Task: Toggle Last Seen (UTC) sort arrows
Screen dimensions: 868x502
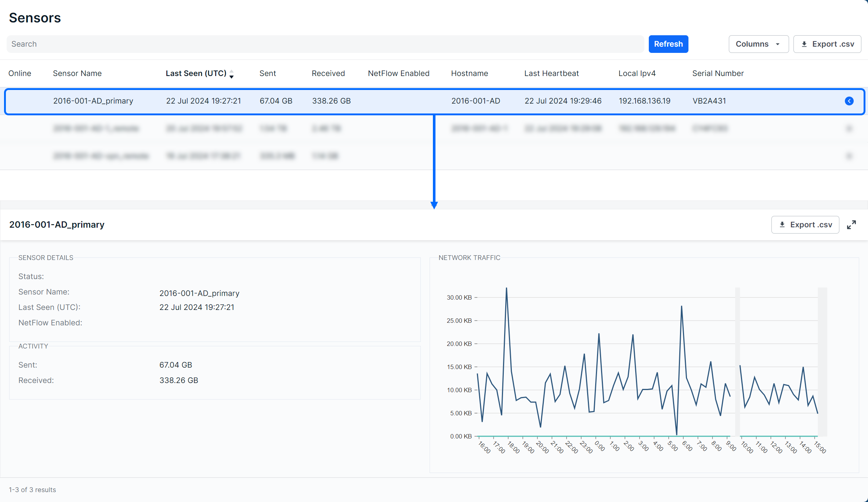Action: 231,74
